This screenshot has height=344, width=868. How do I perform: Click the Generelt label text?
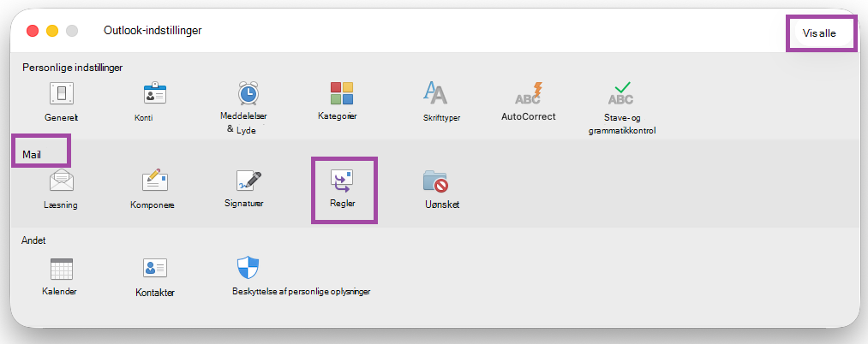pos(62,117)
